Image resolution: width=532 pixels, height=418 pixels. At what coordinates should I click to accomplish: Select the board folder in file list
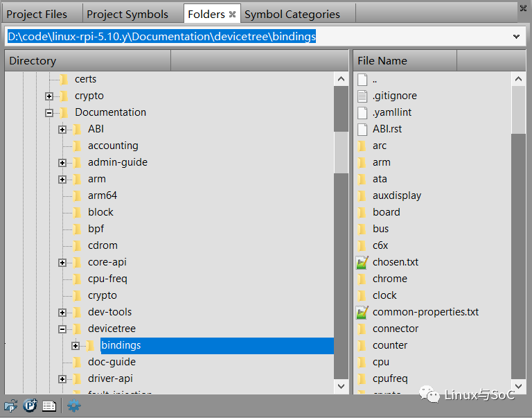387,212
